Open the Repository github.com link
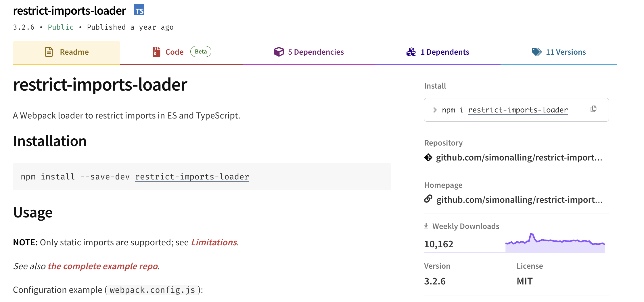 click(x=519, y=158)
